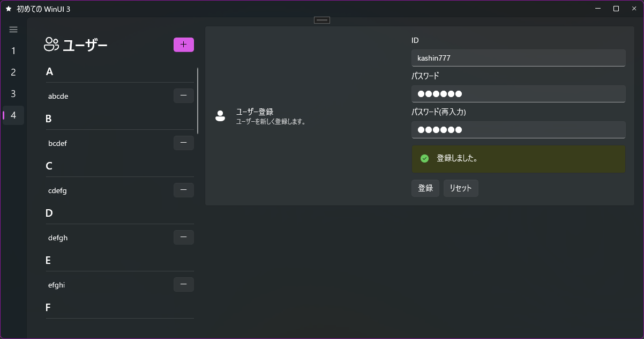Screen dimensions: 644x339
Task: Click the ユーザーを新しく登録します。 description text
Action: (271, 122)
